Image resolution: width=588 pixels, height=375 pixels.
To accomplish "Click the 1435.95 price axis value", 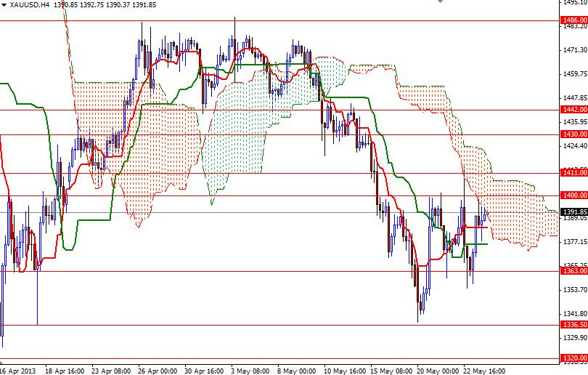I will coord(575,122).
